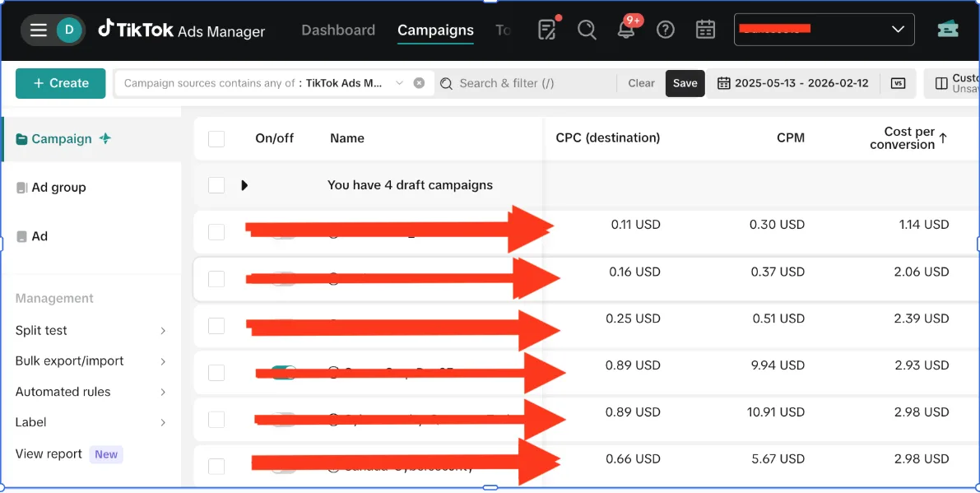
Task: Click the 0.66 USD CPC cell
Action: tap(633, 459)
